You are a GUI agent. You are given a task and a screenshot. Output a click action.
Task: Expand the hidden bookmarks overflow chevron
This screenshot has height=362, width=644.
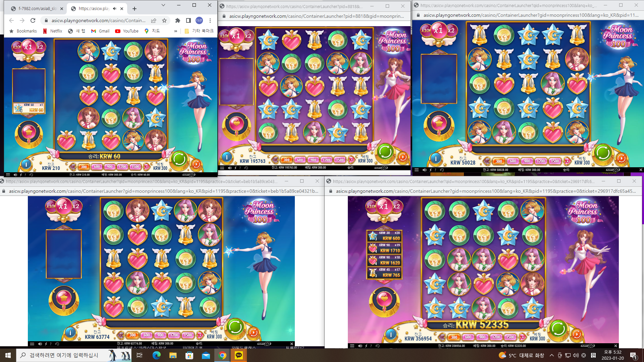click(x=175, y=31)
